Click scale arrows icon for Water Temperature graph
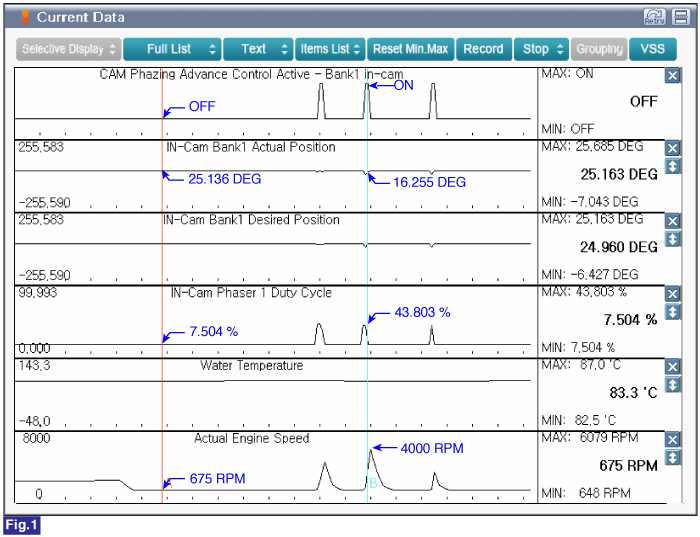 [x=672, y=384]
